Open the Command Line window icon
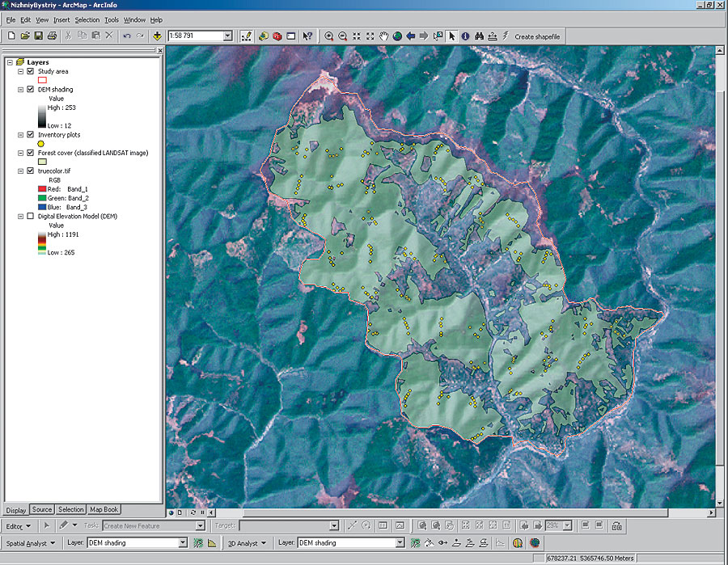This screenshot has height=565, width=728. click(290, 36)
